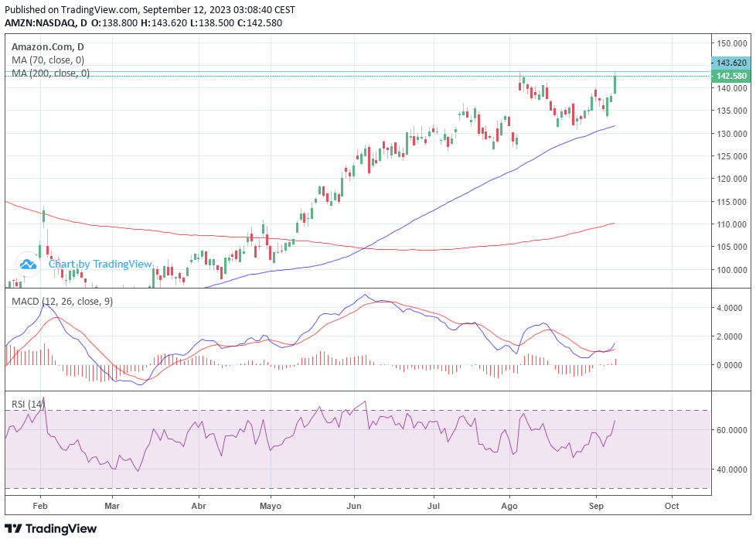The width and height of the screenshot is (756, 543).
Task: Click the AMZN:NASDAQ ticker header text
Action: coord(39,22)
